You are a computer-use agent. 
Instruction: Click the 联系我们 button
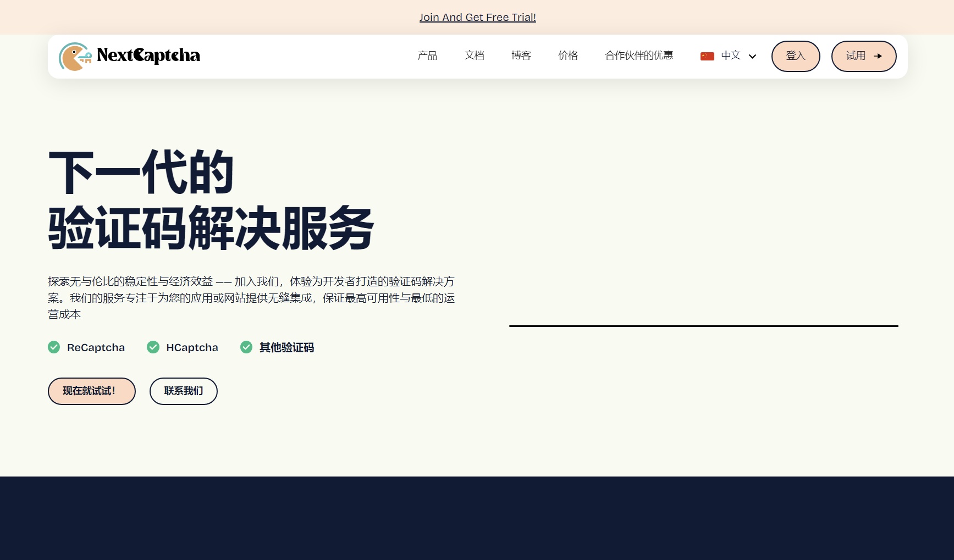(183, 391)
